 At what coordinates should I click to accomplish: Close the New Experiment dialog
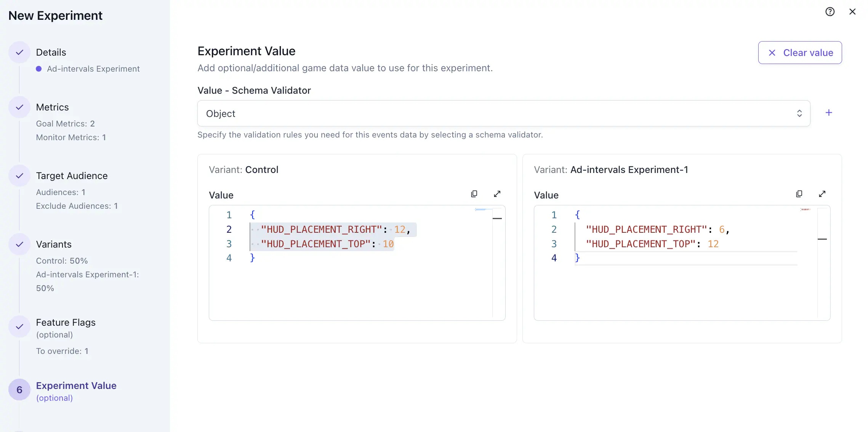click(852, 11)
